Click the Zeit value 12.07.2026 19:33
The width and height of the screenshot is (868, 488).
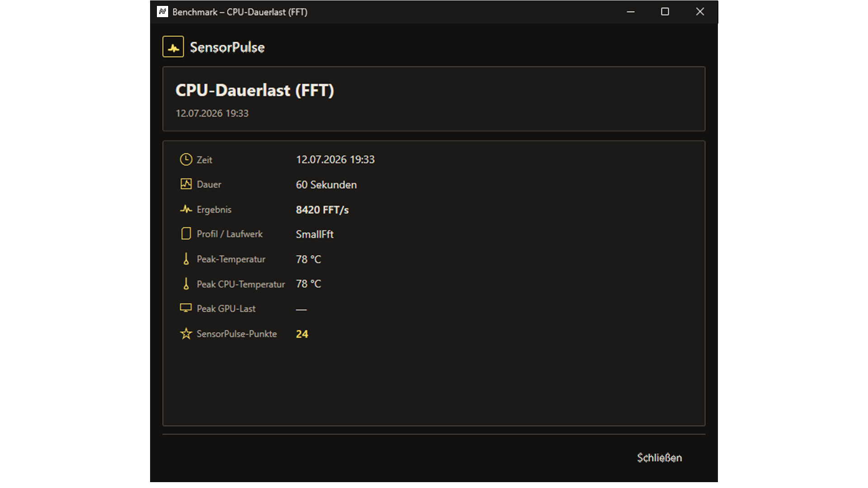coord(335,160)
